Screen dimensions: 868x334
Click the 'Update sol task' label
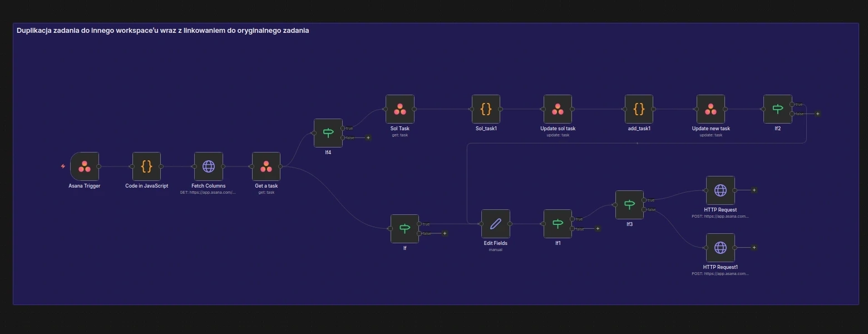pos(558,129)
